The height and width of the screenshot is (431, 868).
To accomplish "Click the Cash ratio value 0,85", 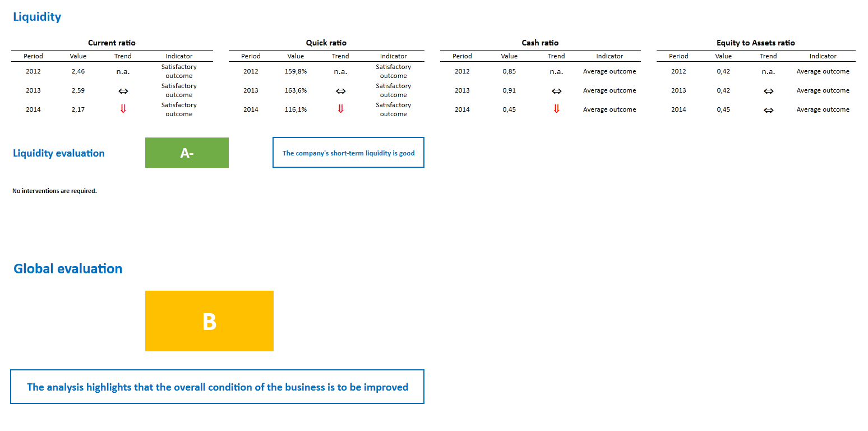I will tap(509, 71).
